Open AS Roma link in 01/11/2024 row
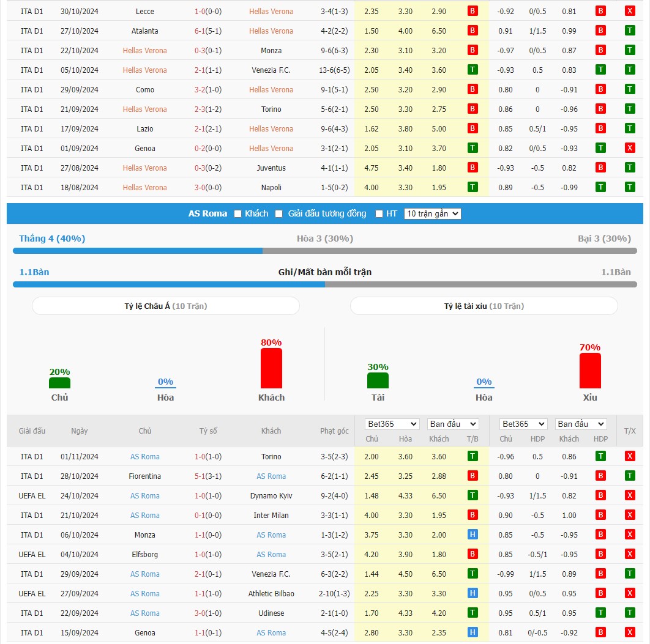The image size is (650, 644). [144, 457]
